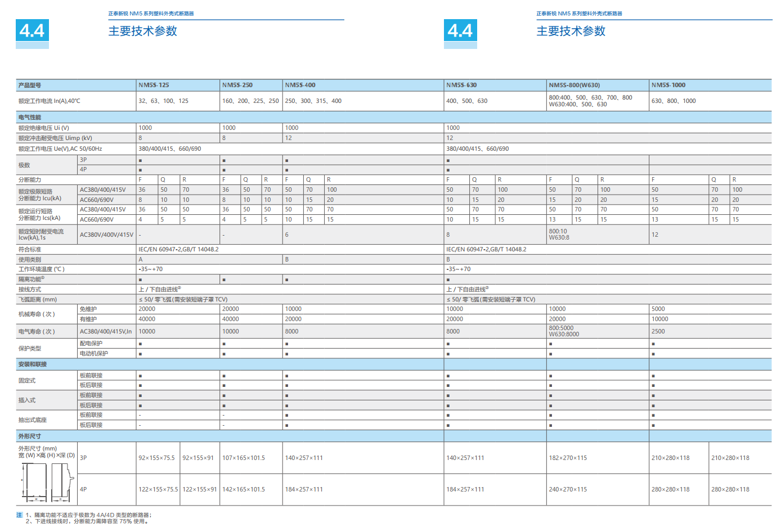Image resolution: width=781 pixels, height=532 pixels.
Task: Click the blue 注 footnote marker
Action: (20, 515)
